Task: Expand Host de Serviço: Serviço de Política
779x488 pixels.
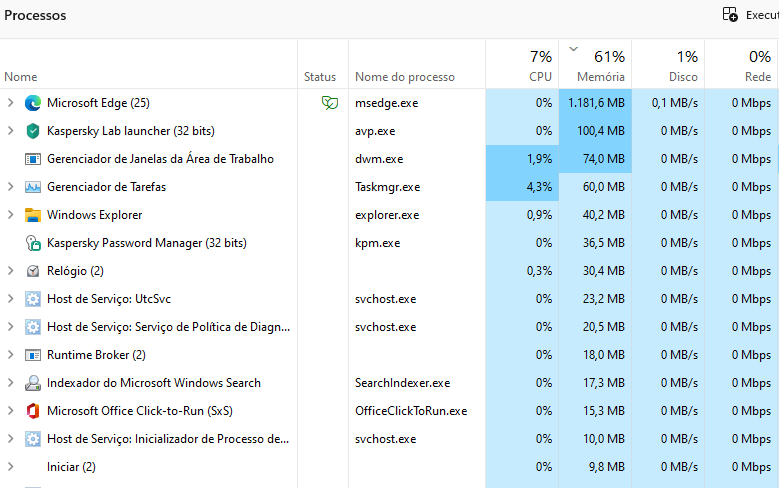Action: pos(10,327)
